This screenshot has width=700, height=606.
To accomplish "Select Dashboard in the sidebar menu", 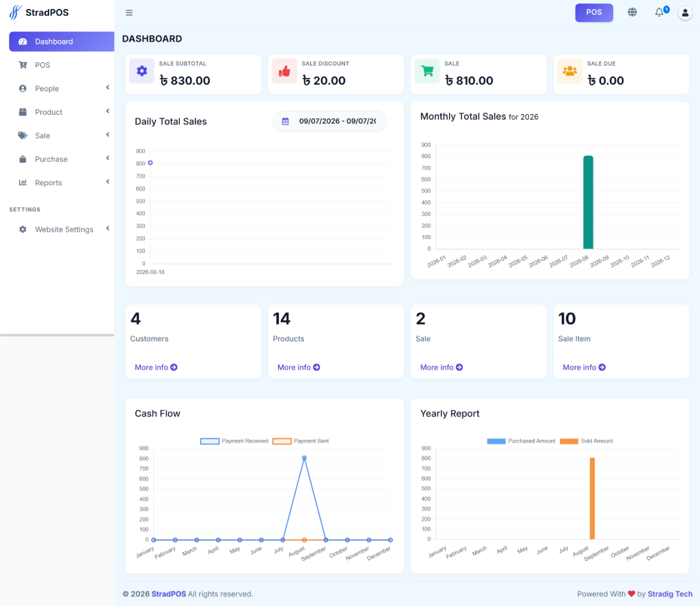I will click(62, 42).
